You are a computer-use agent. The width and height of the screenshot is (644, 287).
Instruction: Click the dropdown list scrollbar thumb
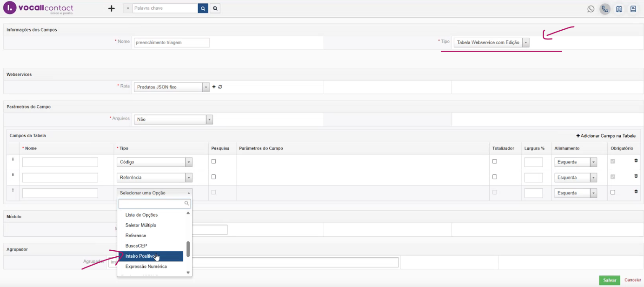coord(188,249)
